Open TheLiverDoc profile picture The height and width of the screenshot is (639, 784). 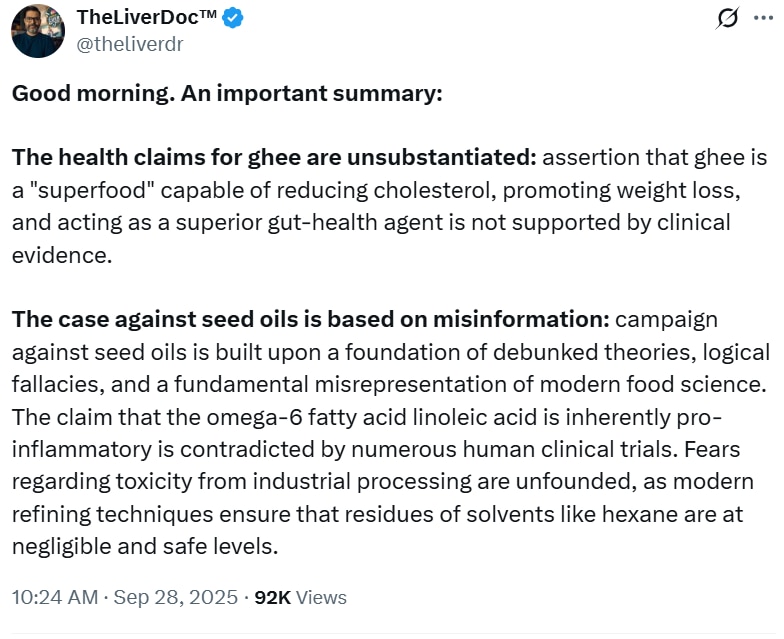38,31
